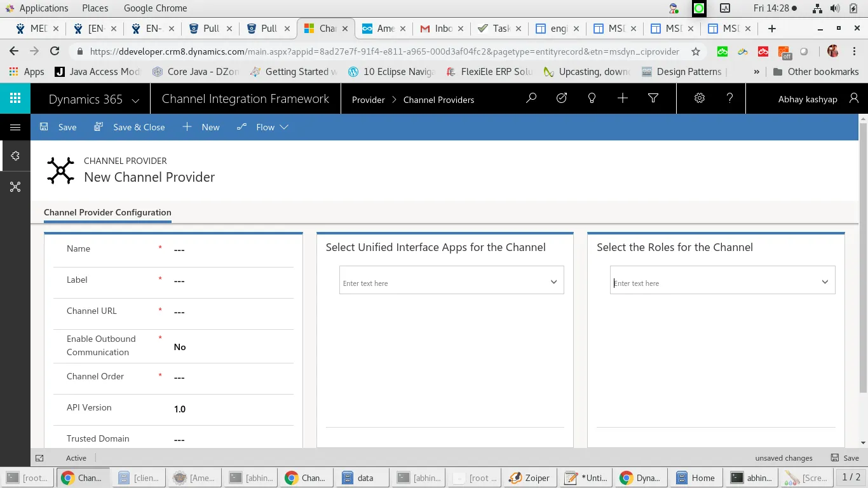This screenshot has height=488, width=868.
Task: Click Save in the bottom status bar
Action: (x=845, y=457)
